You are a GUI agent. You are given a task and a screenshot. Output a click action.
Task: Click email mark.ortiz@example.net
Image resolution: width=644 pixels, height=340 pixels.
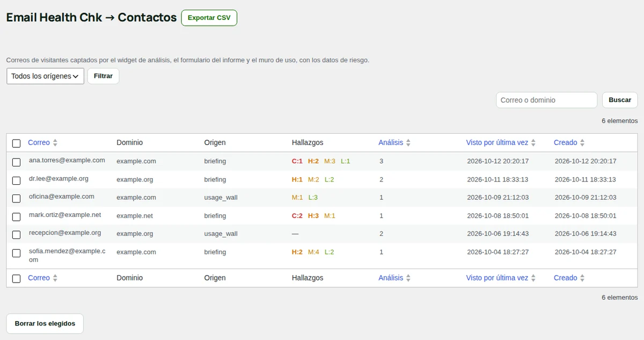65,215
